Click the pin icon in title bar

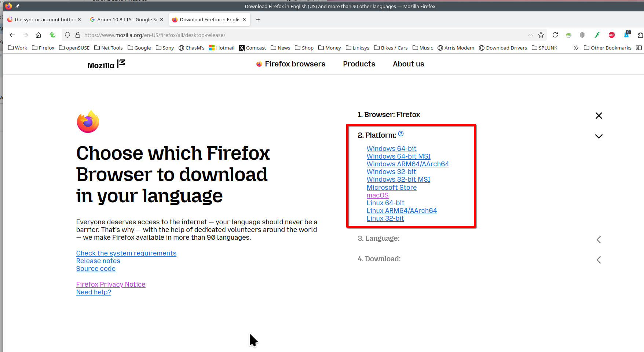point(17,6)
